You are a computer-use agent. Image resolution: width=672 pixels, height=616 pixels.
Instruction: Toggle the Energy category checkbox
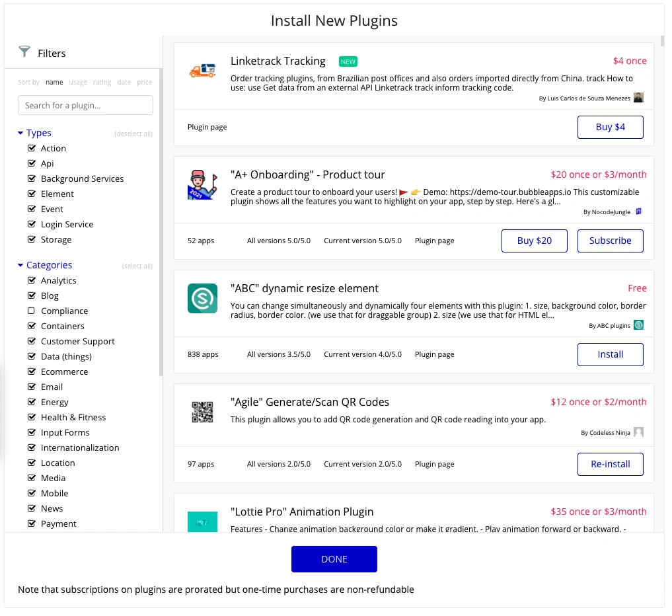[x=31, y=402]
